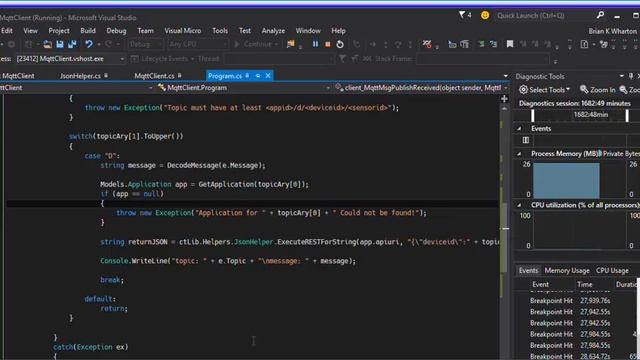Open the Debug menu

(x=116, y=31)
